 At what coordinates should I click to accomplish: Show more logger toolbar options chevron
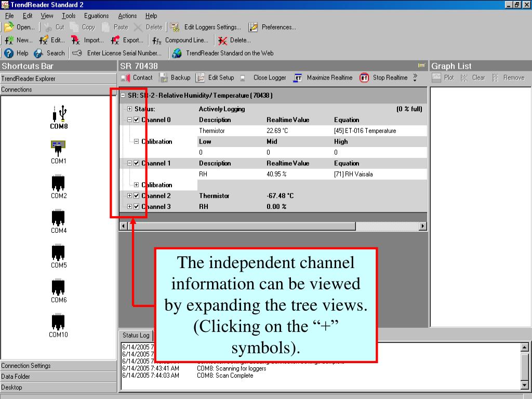pos(415,78)
